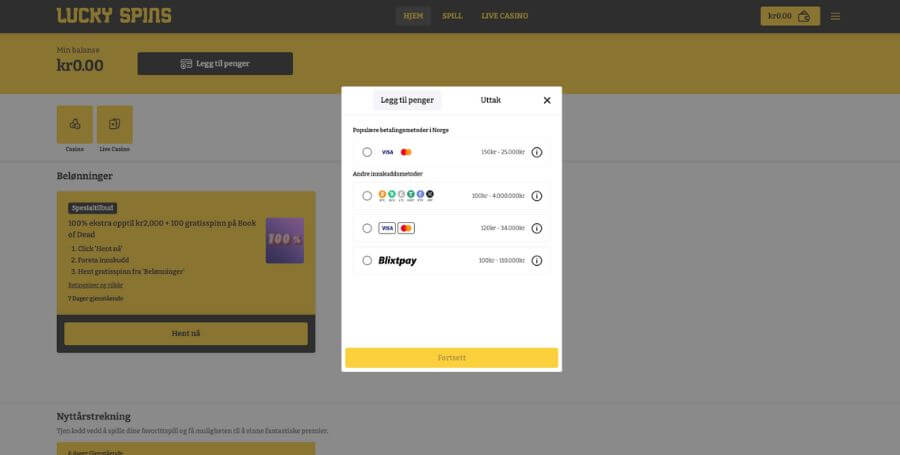The width and height of the screenshot is (900, 455).
Task: Click the Min balanse kr0.00 amount
Action: [80, 65]
